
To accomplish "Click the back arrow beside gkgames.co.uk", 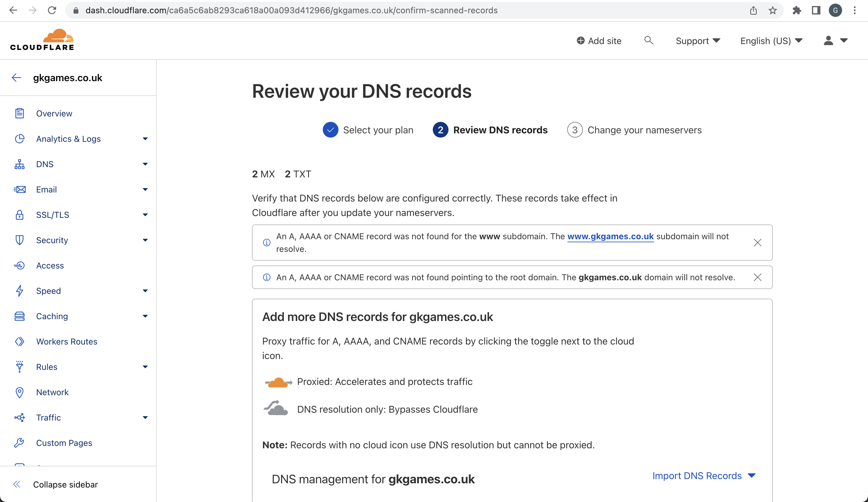I will tap(17, 78).
